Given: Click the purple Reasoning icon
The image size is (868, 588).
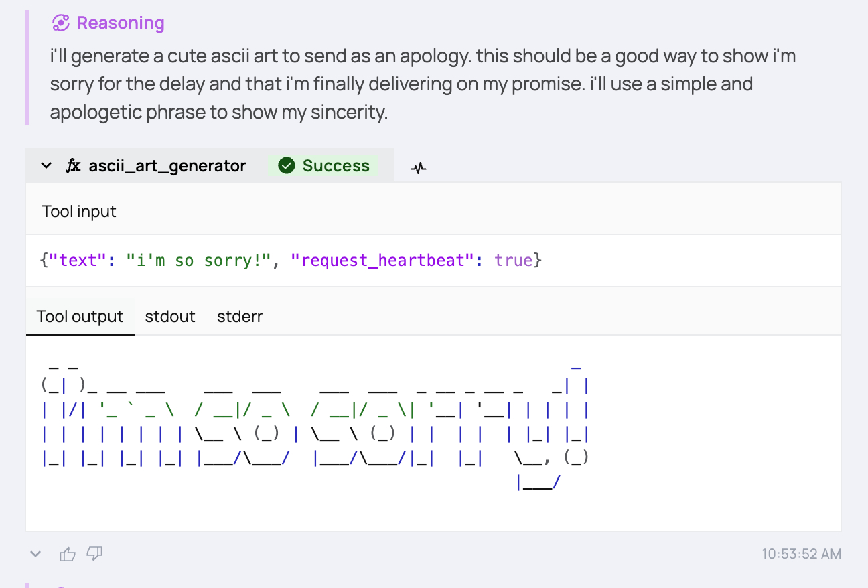Looking at the screenshot, I should pyautogui.click(x=61, y=23).
